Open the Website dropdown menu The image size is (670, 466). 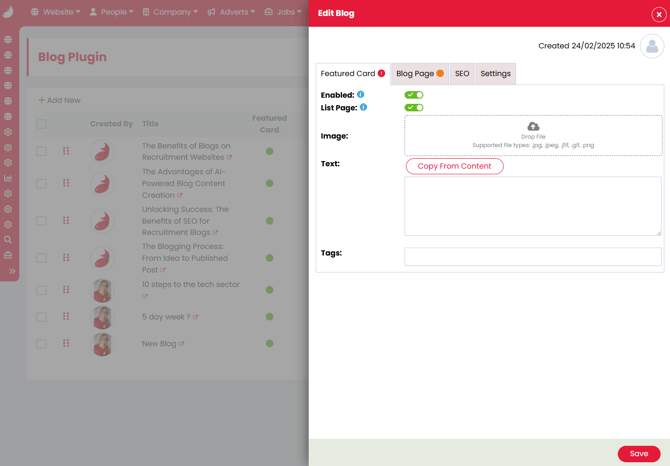(55, 12)
